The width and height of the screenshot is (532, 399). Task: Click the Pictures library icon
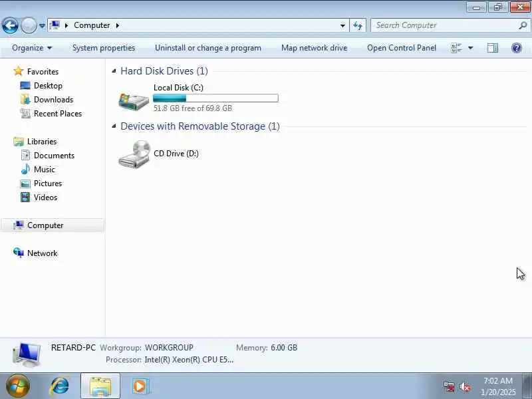[x=25, y=184]
